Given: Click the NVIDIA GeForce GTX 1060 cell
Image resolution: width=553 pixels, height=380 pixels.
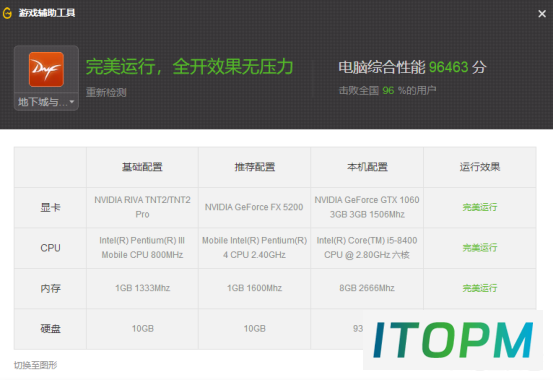Looking at the screenshot, I should [367, 207].
